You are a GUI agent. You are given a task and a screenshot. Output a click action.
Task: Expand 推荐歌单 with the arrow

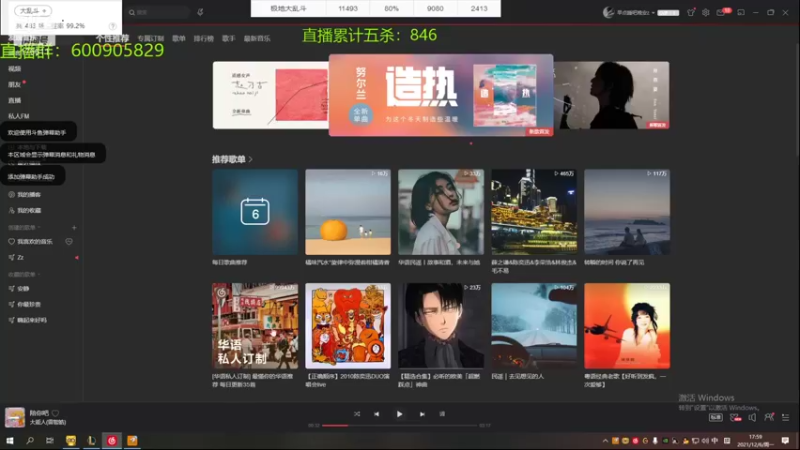tap(251, 160)
